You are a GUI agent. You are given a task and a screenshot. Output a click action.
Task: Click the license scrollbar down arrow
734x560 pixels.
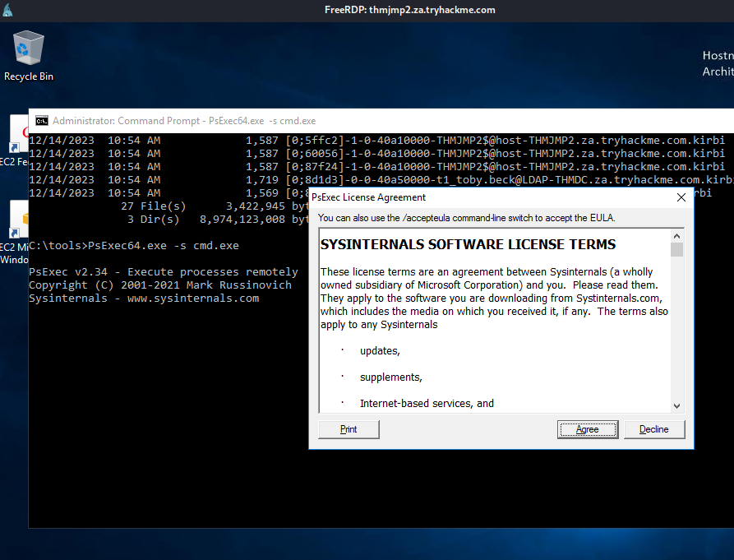coord(676,406)
